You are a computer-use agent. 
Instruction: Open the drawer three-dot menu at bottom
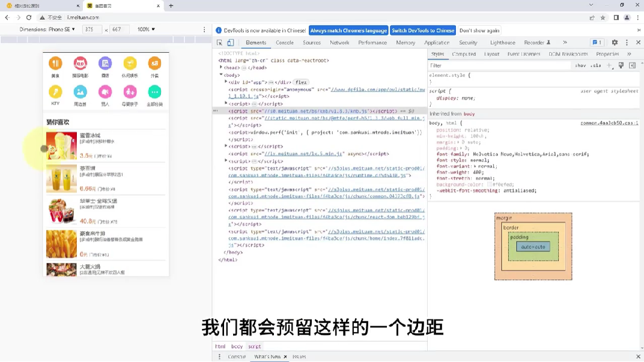[x=219, y=357]
